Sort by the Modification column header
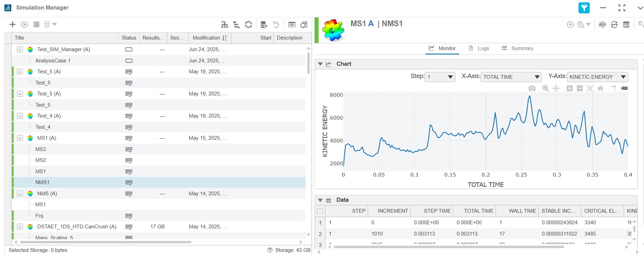 coord(206,38)
